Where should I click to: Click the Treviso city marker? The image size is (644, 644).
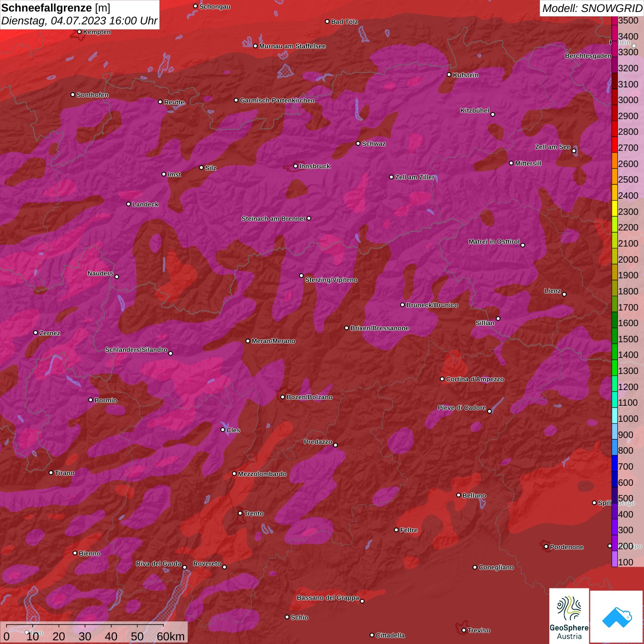[464, 630]
